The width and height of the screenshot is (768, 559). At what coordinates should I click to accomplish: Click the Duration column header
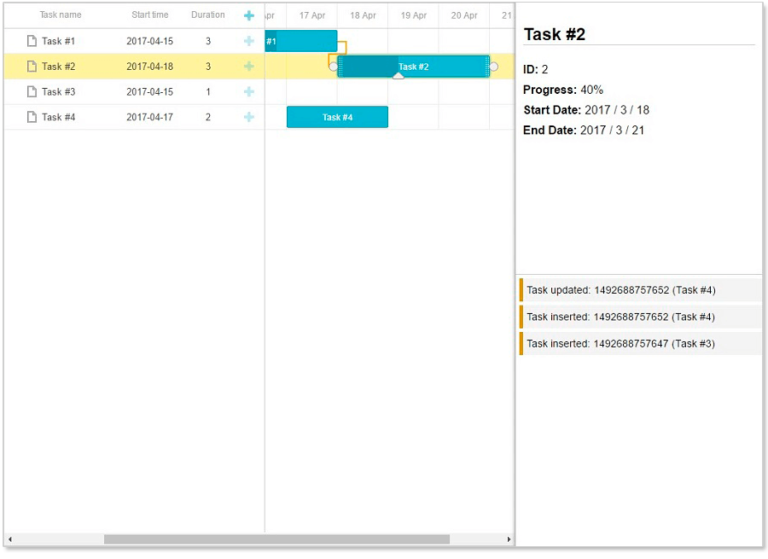[208, 15]
